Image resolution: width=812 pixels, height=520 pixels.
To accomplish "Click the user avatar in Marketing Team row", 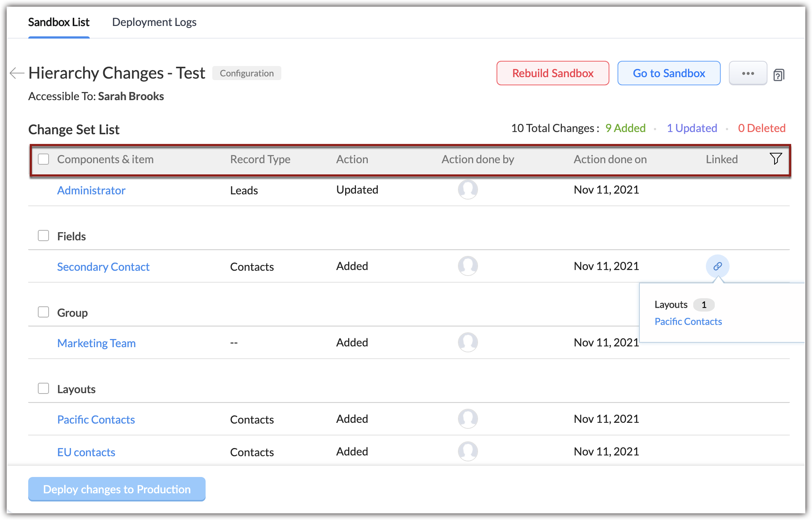I will [468, 342].
